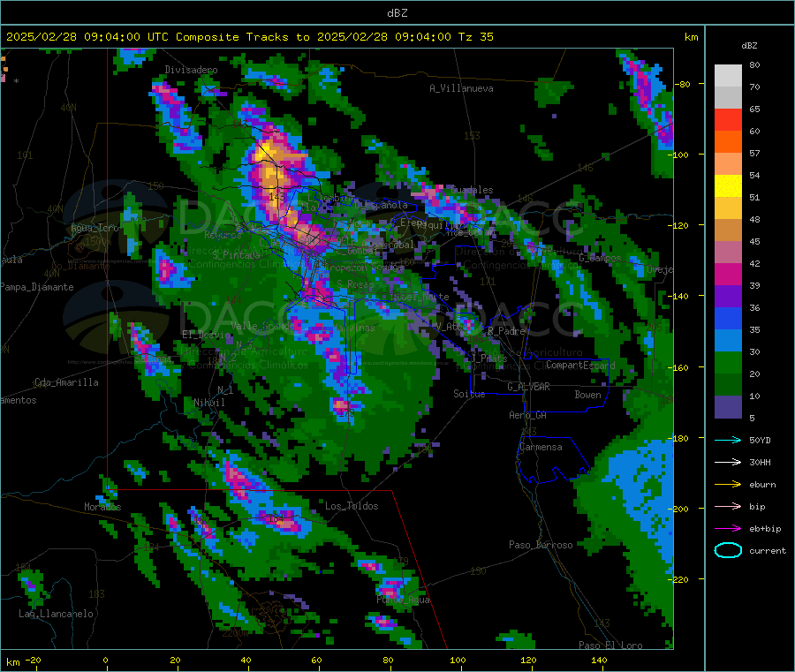795x672 pixels.
Task: Click the 'dBZ' title at window top
Action: pyautogui.click(x=397, y=12)
